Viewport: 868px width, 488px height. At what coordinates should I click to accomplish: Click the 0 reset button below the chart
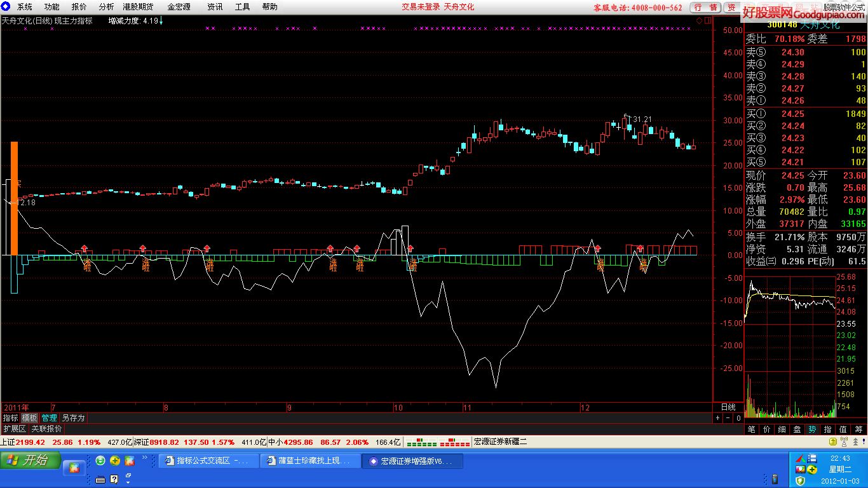738,418
